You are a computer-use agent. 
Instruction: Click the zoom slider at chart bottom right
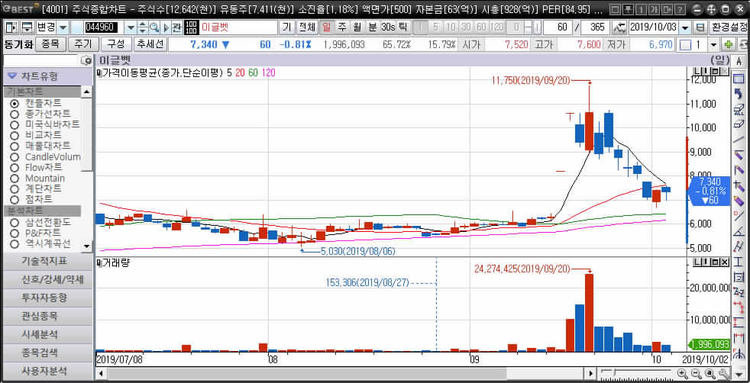coord(636,373)
